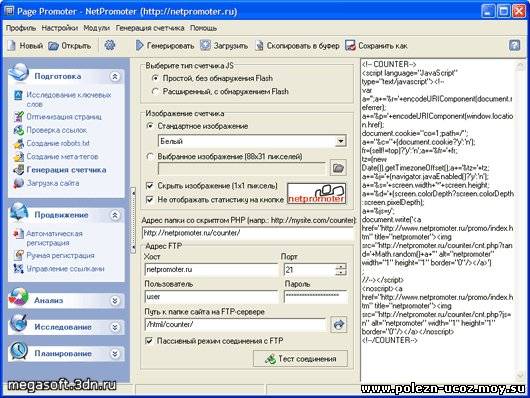Click the PHP script folder address field
The width and height of the screenshot is (530, 398).
pyautogui.click(x=248, y=233)
